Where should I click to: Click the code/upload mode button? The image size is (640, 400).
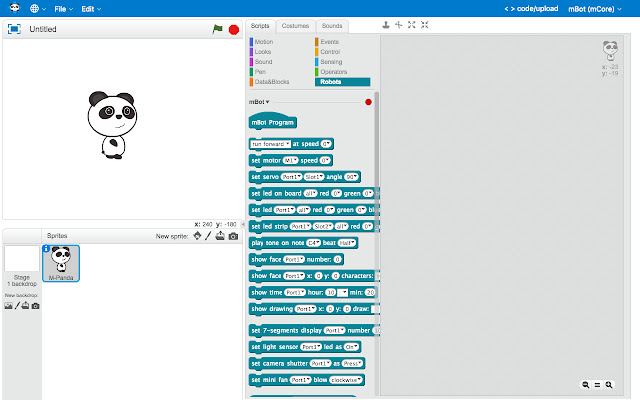coord(531,9)
